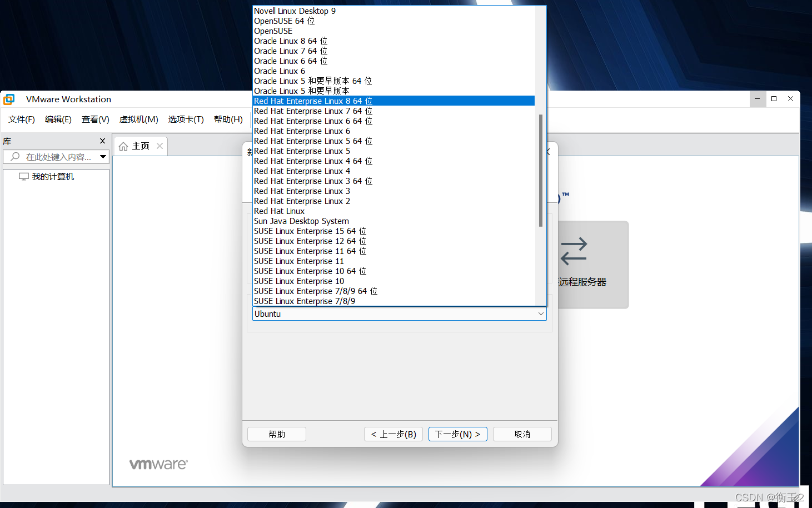
Task: Select Red Hat Enterprise Linux 6 64 位
Action: pos(393,121)
